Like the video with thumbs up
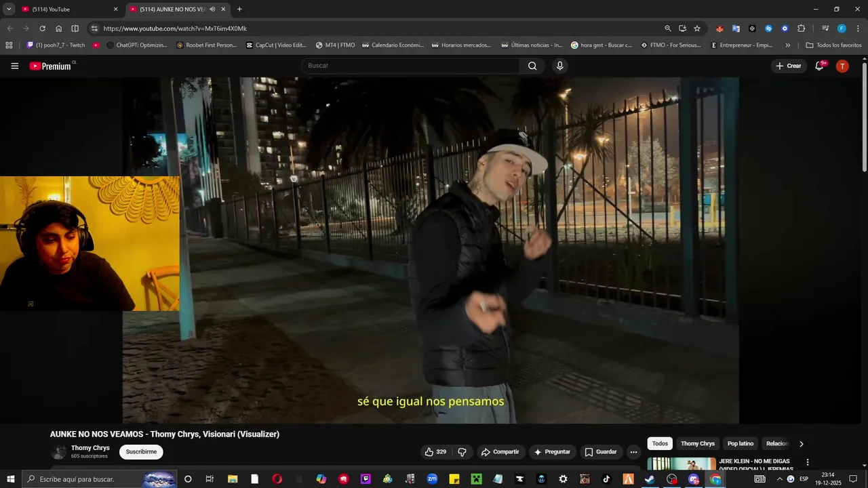The width and height of the screenshot is (868, 488). (x=435, y=452)
